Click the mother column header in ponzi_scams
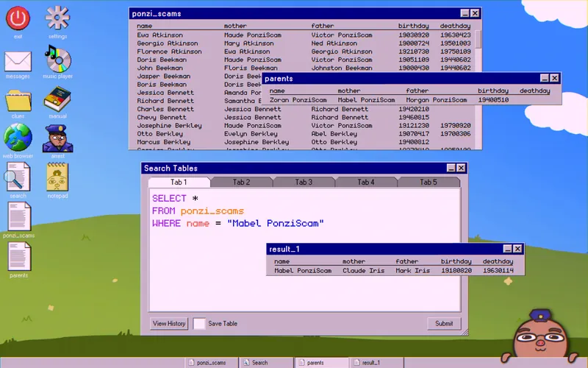 235,26
